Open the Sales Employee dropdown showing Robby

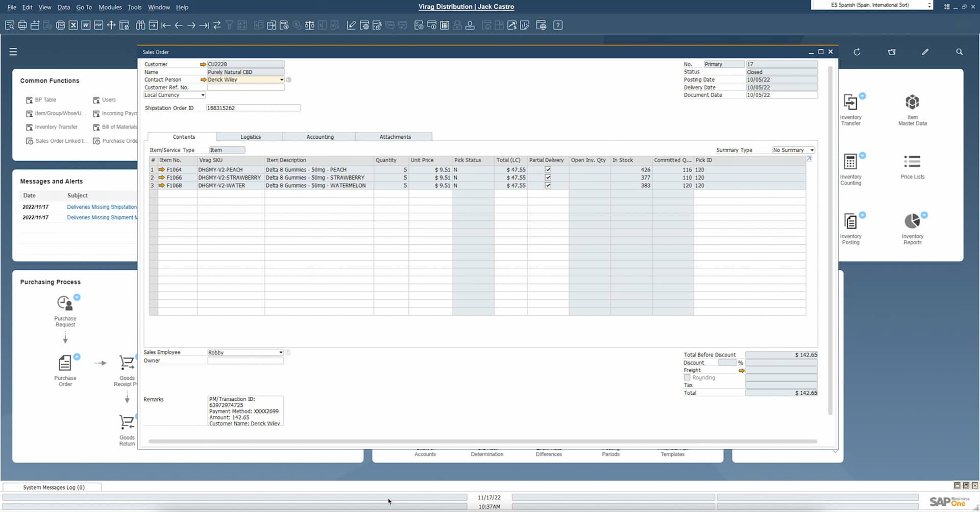click(x=279, y=352)
